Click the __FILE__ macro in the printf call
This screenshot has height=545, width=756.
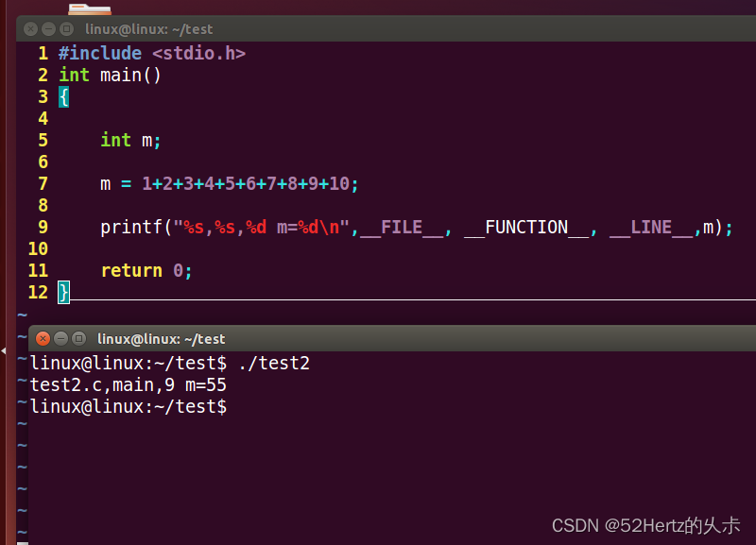(401, 227)
